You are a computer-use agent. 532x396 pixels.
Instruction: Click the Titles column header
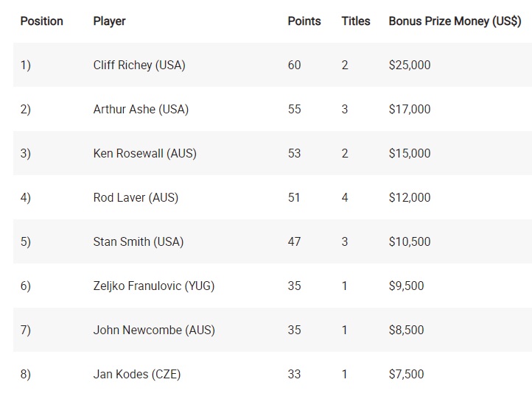click(356, 21)
